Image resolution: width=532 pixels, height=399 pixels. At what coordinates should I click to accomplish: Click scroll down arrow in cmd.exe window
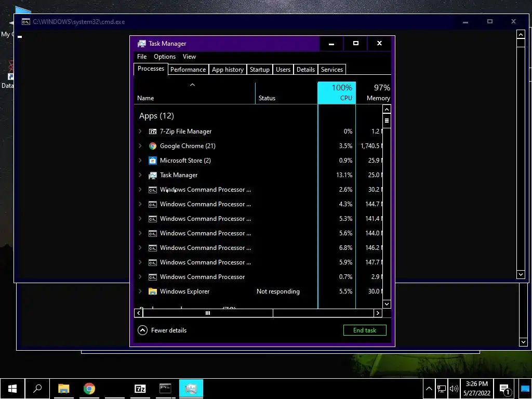point(521,274)
